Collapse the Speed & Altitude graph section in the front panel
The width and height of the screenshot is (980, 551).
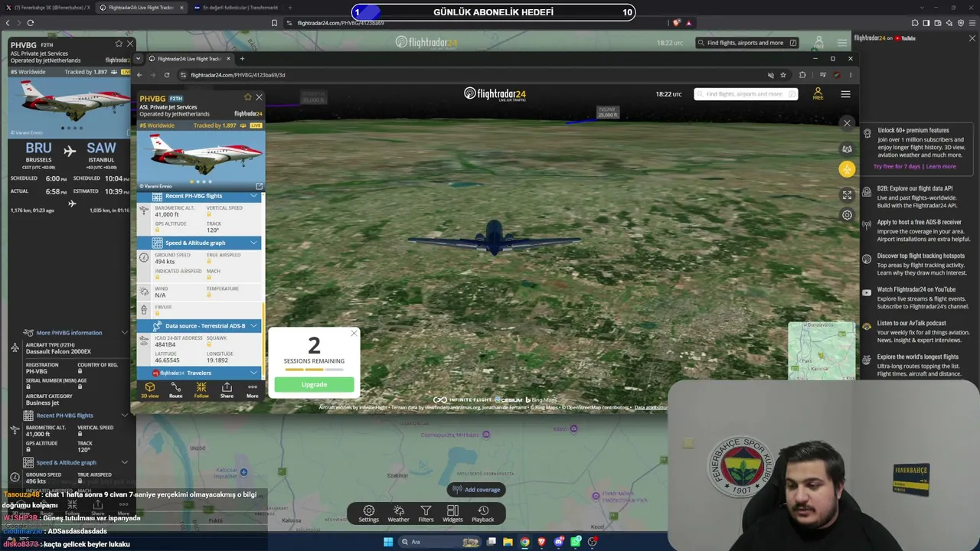point(201,243)
